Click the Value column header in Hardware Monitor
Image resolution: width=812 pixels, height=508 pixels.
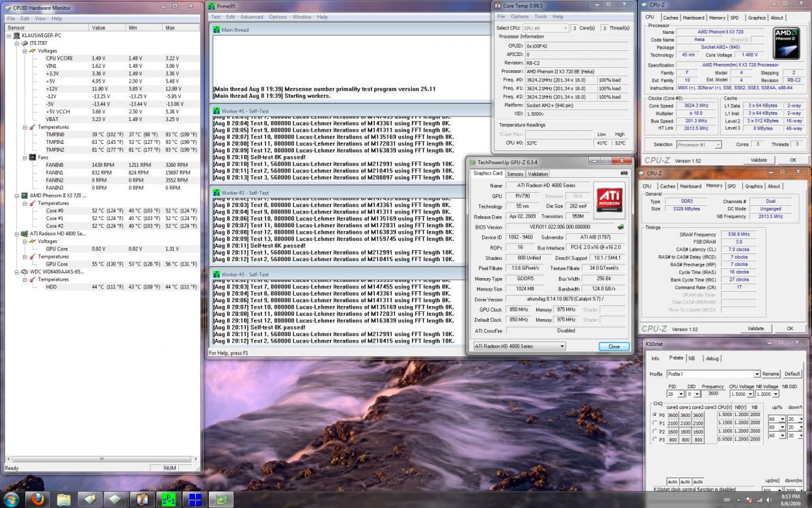(107, 28)
